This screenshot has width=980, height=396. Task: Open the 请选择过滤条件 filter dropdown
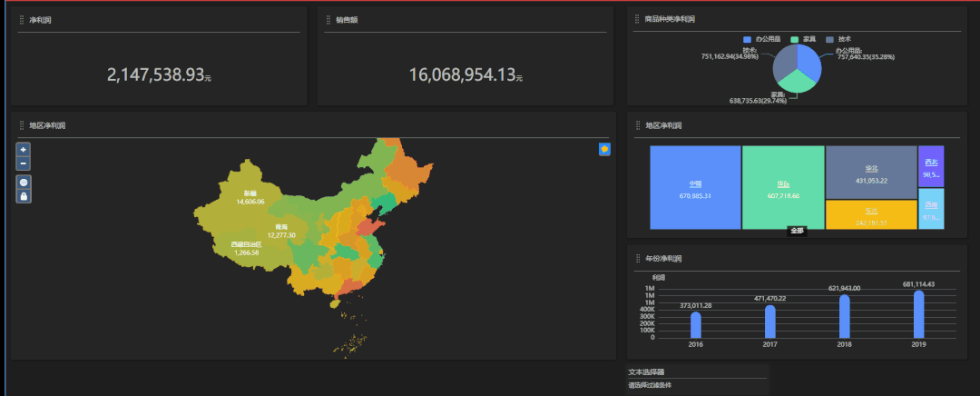point(697,385)
